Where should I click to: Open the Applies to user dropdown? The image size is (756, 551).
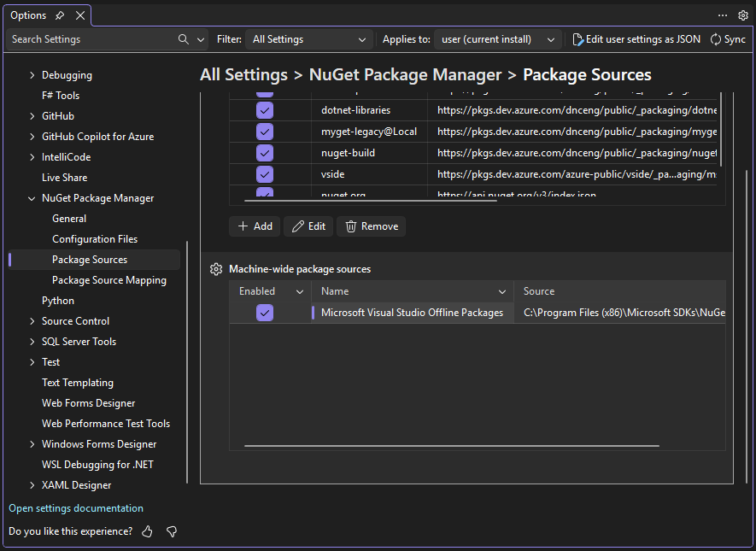497,39
